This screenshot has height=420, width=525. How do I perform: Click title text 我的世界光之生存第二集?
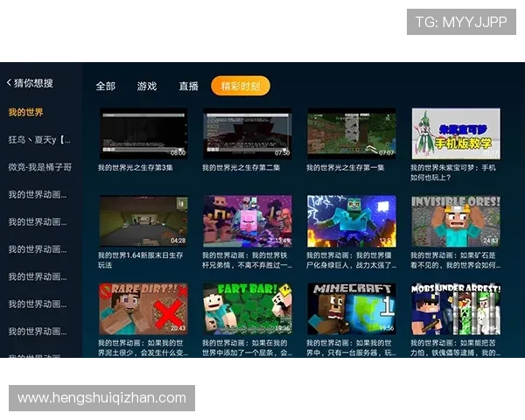click(x=241, y=167)
